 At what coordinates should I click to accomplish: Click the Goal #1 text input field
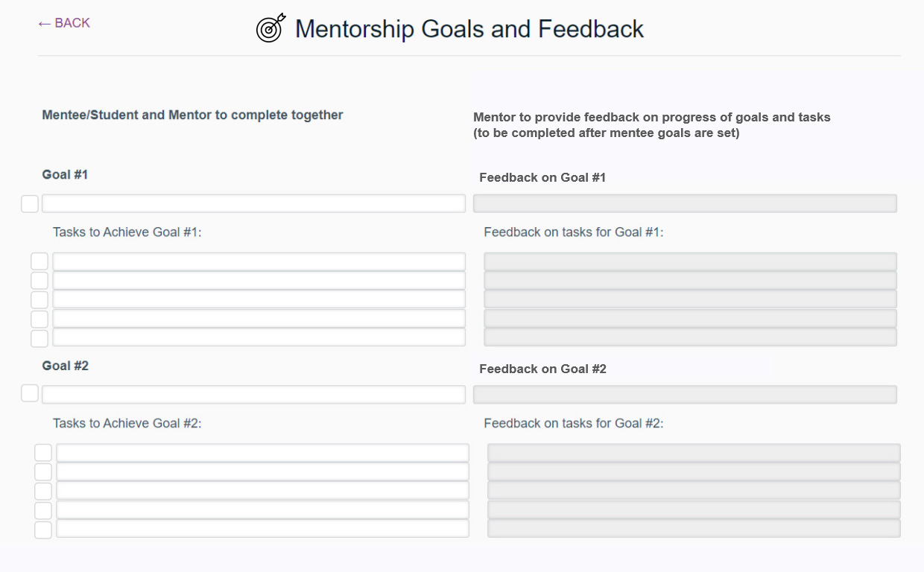(253, 204)
